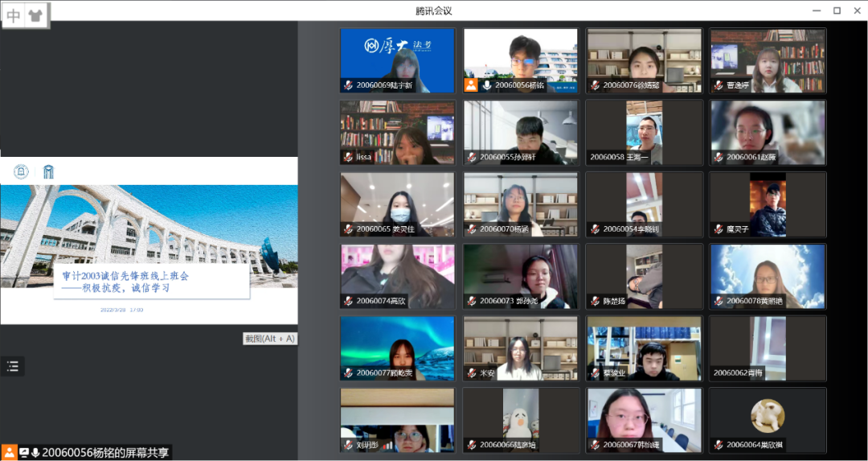The image size is (868, 461).
Task: Click the microphone icon on 20060056杨铭's tile
Action: coord(486,85)
